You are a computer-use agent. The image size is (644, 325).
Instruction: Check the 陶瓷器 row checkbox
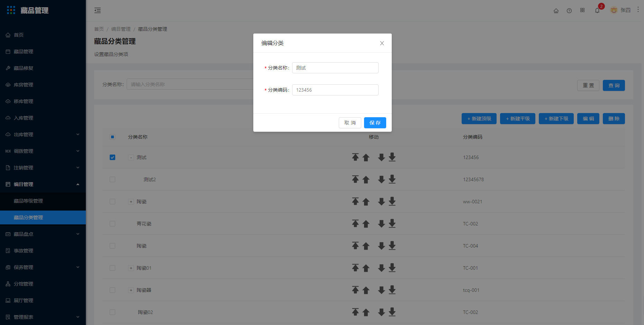[112, 290]
